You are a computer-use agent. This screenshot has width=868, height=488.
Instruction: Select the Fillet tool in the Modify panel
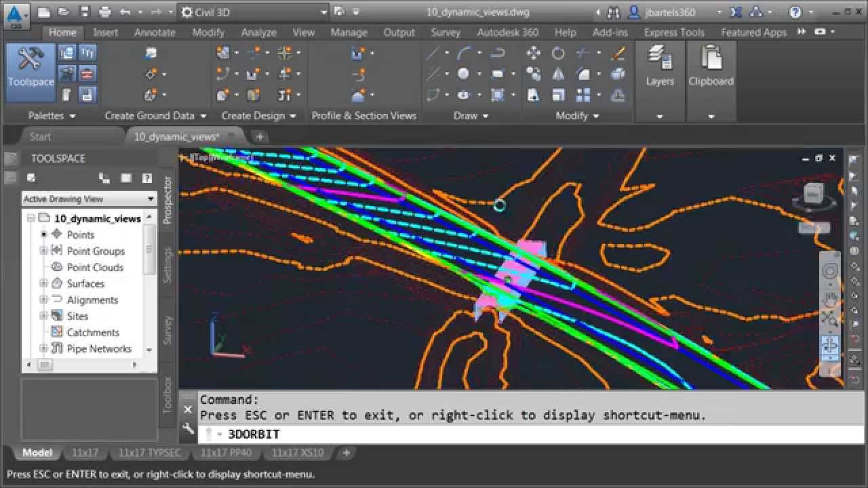click(x=583, y=74)
